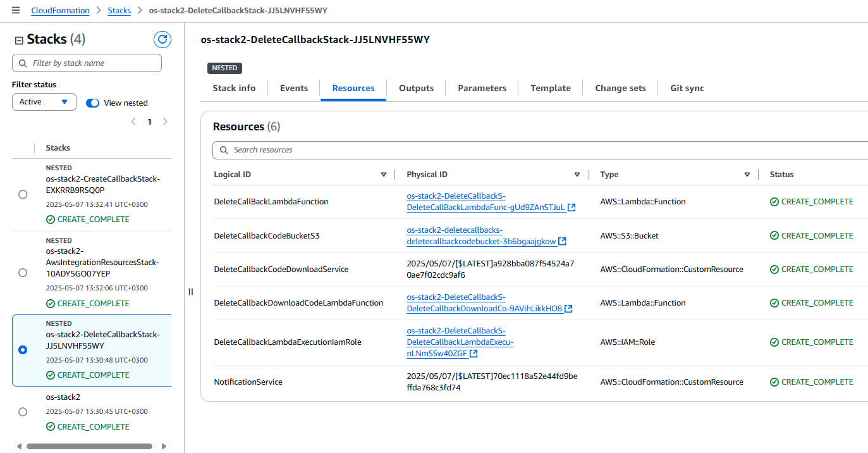Open external link icon for S3 bucket

563,242
